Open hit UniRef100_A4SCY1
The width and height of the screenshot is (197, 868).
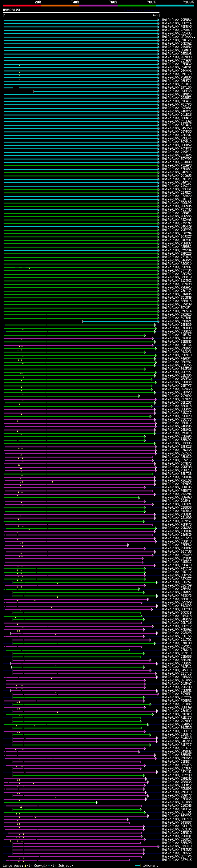pos(177,352)
